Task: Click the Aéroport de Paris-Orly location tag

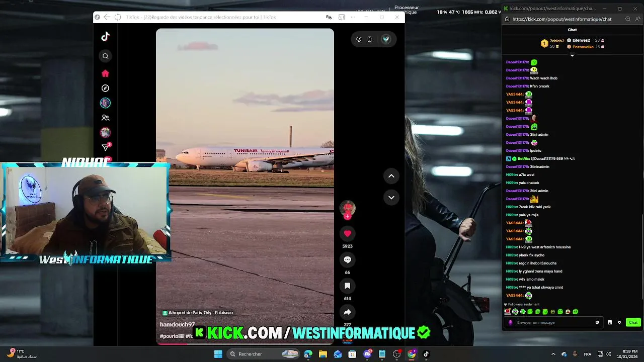Action: (x=197, y=313)
